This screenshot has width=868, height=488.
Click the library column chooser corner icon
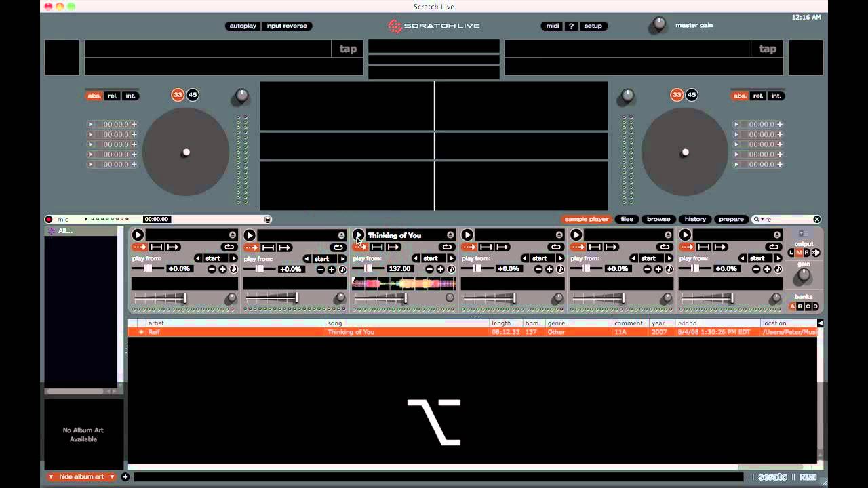point(820,323)
